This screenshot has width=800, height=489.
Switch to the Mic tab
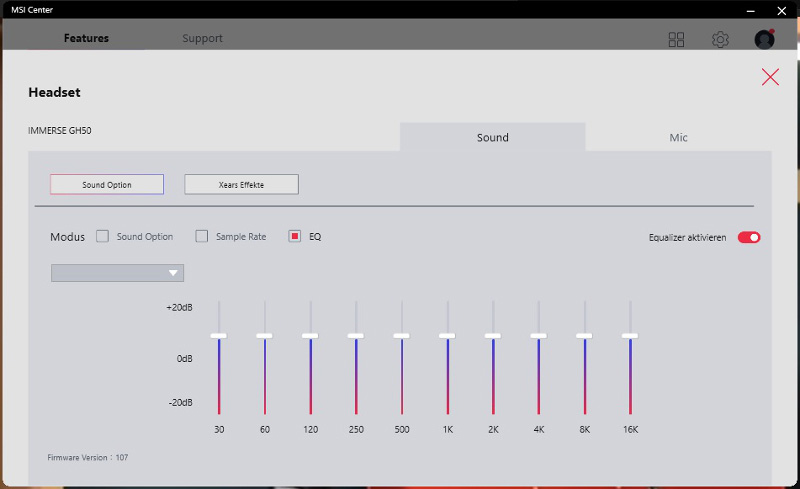678,137
